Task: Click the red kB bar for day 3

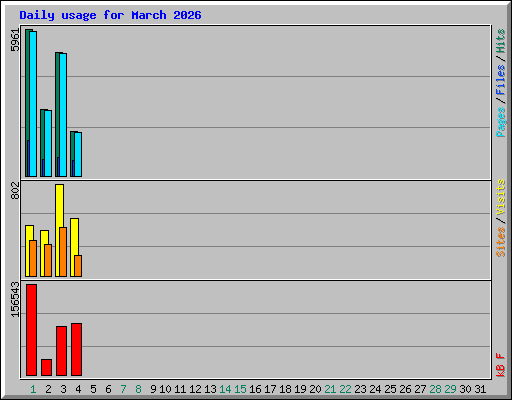Action: (x=61, y=351)
